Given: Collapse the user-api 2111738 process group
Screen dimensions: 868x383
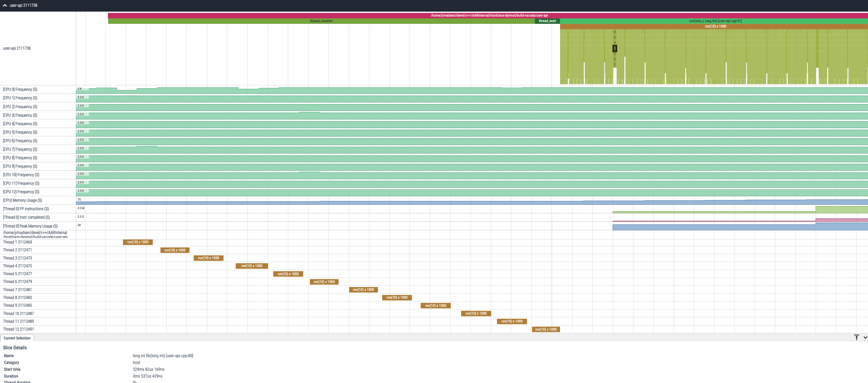Looking at the screenshot, I should 4,5.
